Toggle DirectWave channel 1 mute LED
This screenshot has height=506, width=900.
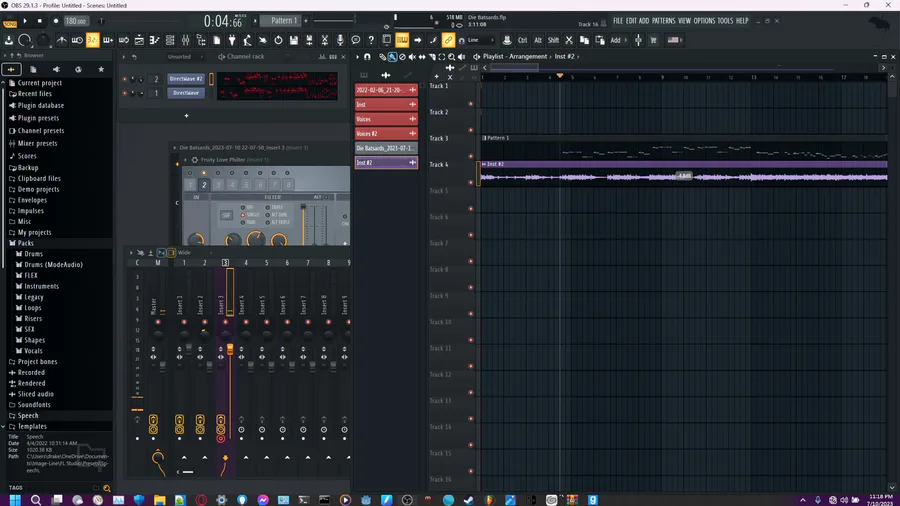point(125,93)
